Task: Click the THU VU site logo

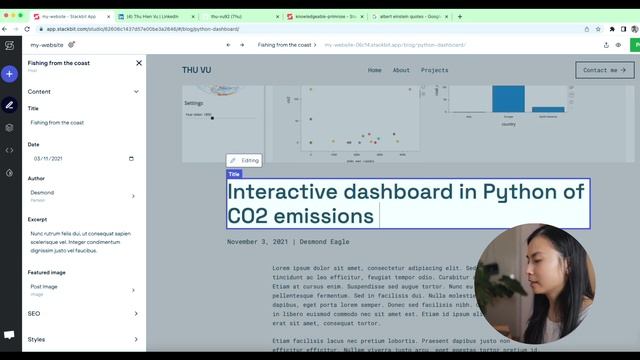Action: (197, 70)
